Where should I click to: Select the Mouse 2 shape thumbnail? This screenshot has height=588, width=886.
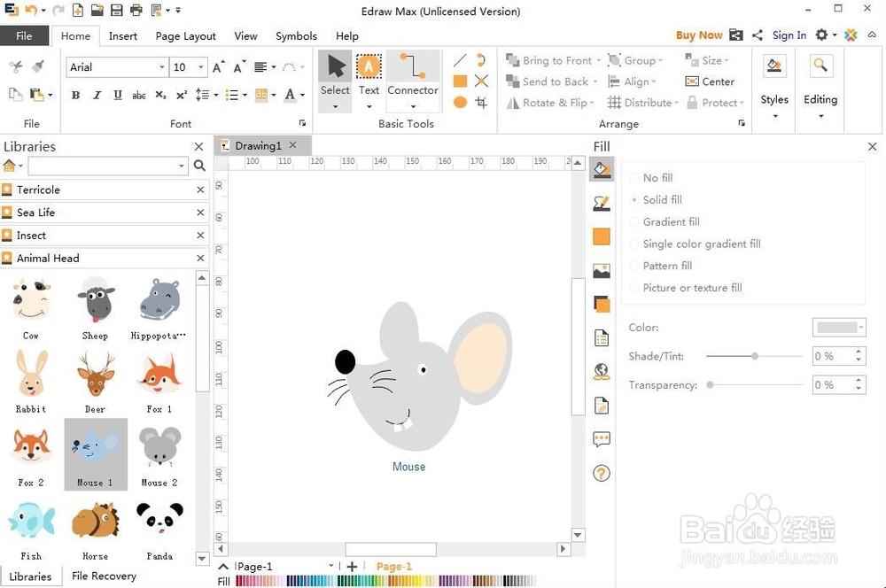tap(159, 456)
